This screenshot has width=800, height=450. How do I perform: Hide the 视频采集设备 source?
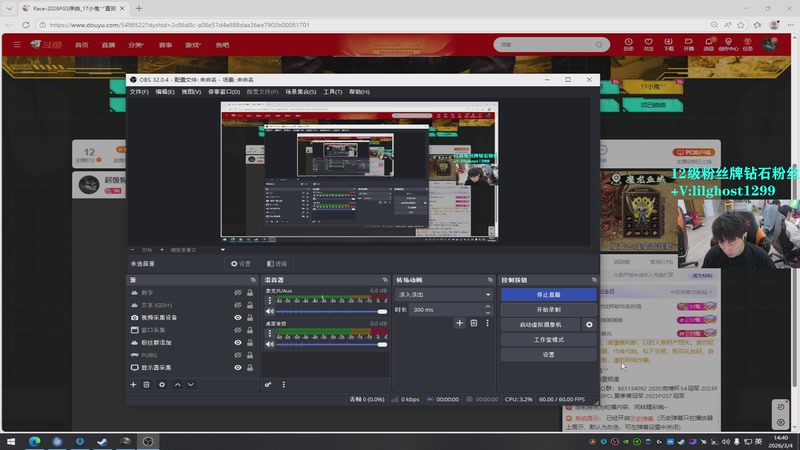[238, 317]
